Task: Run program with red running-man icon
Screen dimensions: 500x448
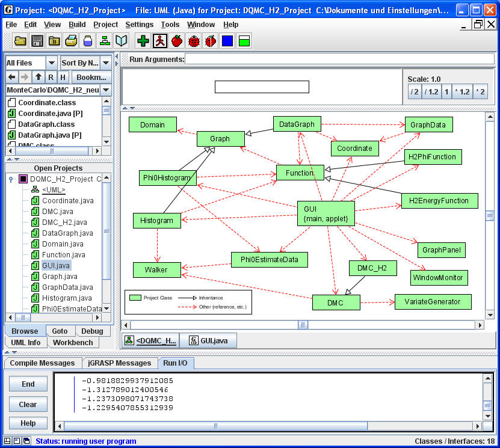Action: [160, 41]
